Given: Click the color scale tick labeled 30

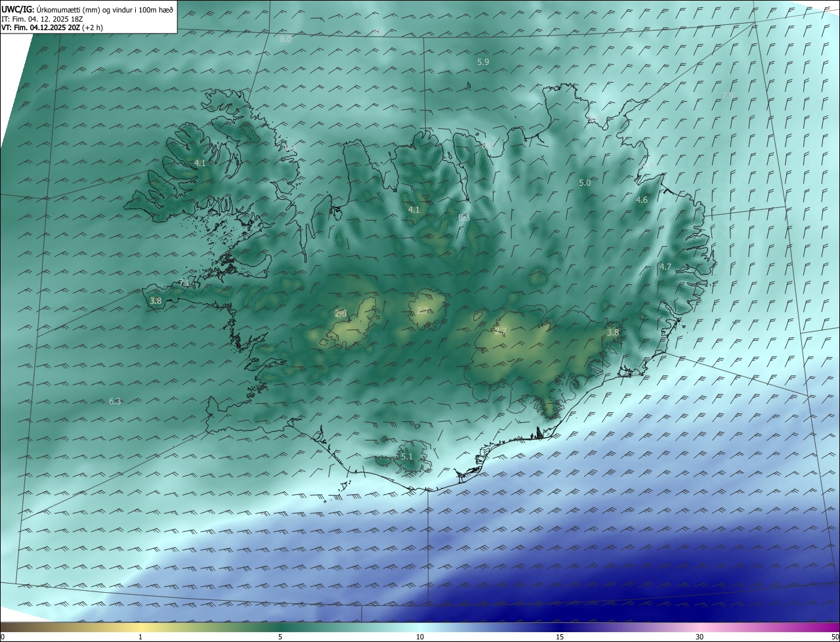Looking at the screenshot, I should (700, 637).
